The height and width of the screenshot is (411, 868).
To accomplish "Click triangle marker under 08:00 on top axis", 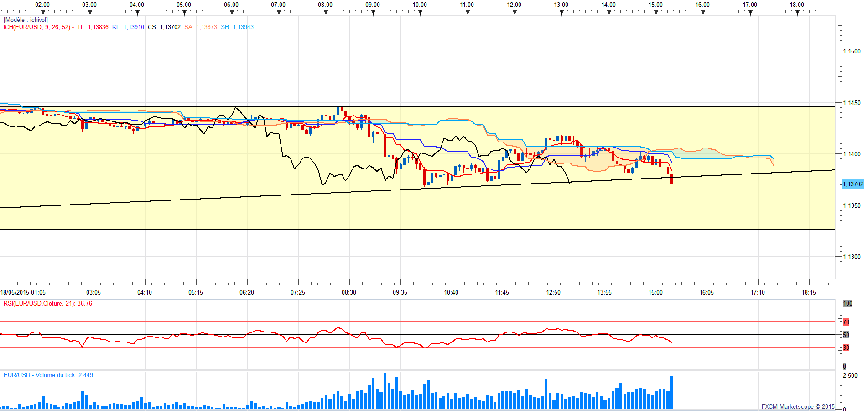I will pos(326,13).
